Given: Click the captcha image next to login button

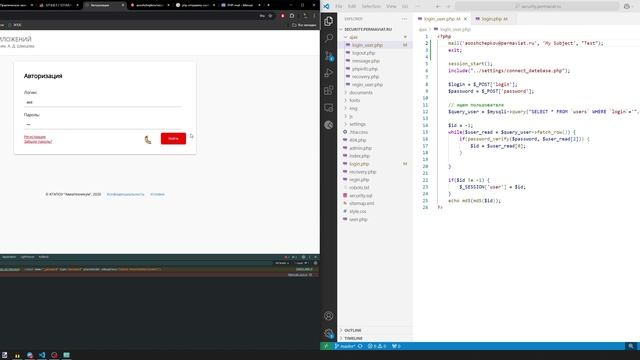Looking at the screenshot, I should coord(148,139).
